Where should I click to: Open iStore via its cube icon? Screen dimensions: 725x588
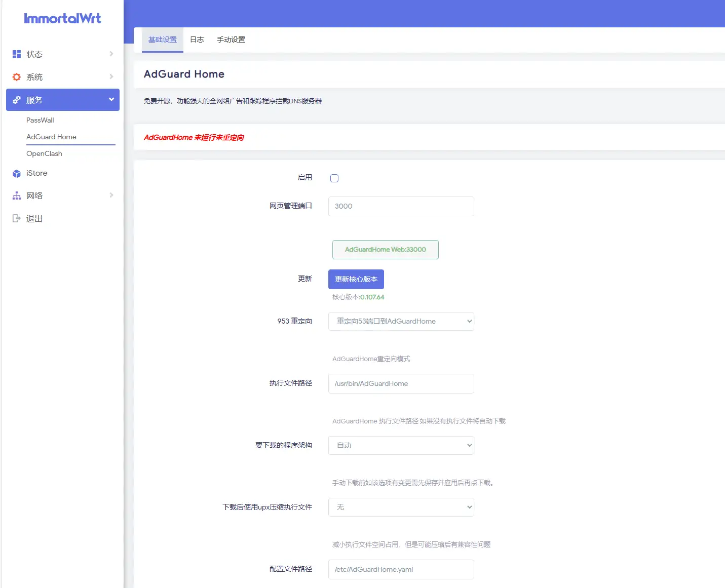click(17, 174)
